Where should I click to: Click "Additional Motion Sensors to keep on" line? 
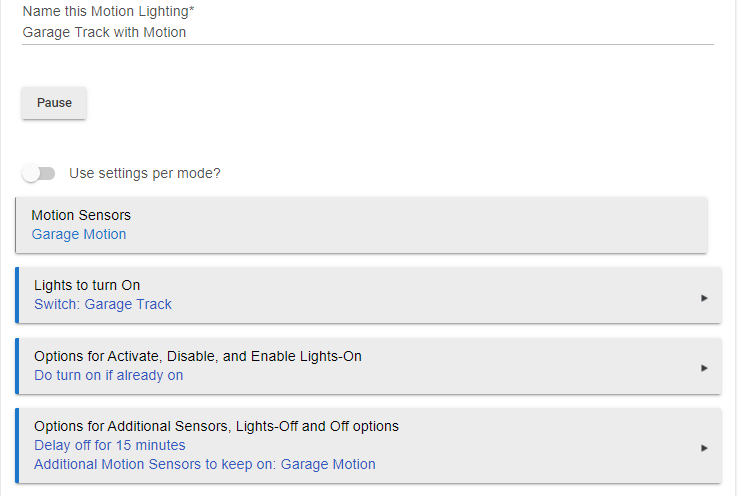(205, 464)
